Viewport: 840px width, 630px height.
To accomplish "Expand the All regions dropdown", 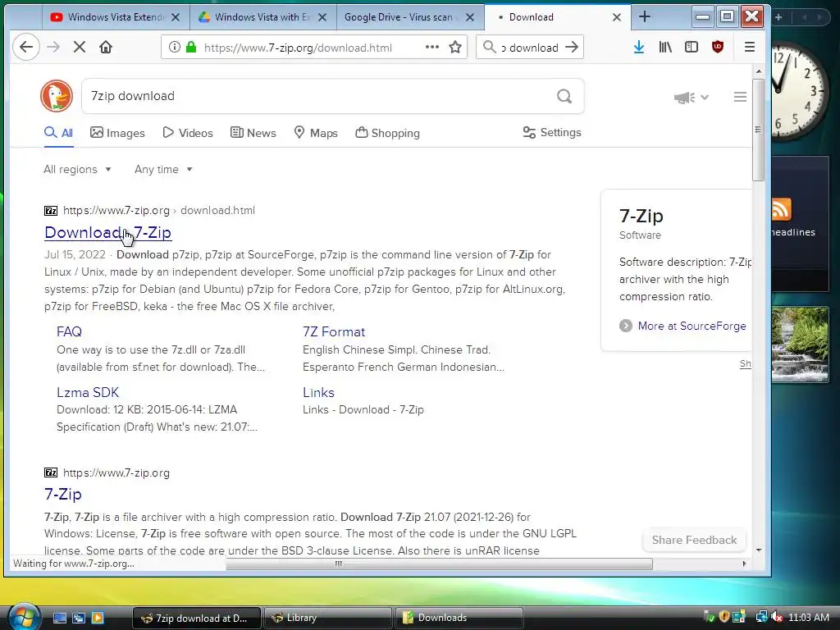I will point(78,169).
